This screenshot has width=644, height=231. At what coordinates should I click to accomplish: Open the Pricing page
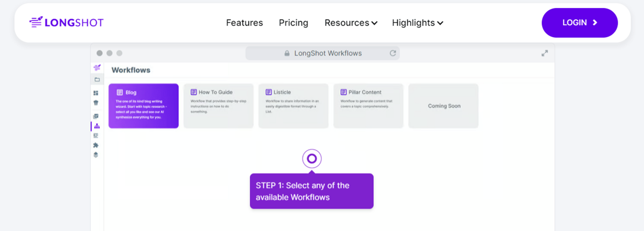(293, 23)
